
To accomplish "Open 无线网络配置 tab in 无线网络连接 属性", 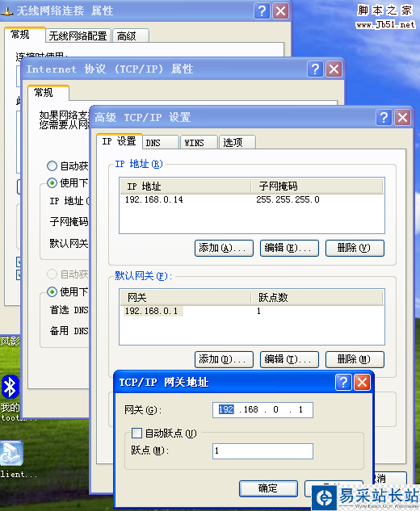I will 78,36.
